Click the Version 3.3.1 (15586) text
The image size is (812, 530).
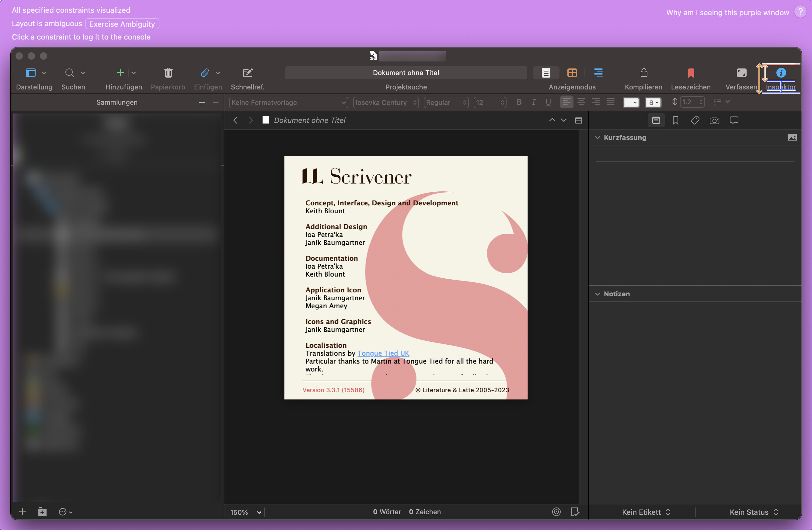click(333, 390)
